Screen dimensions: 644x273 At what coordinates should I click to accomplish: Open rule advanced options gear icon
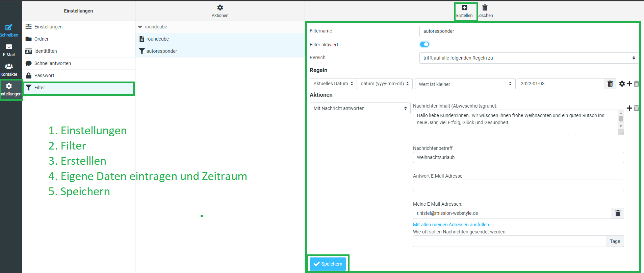pos(622,84)
